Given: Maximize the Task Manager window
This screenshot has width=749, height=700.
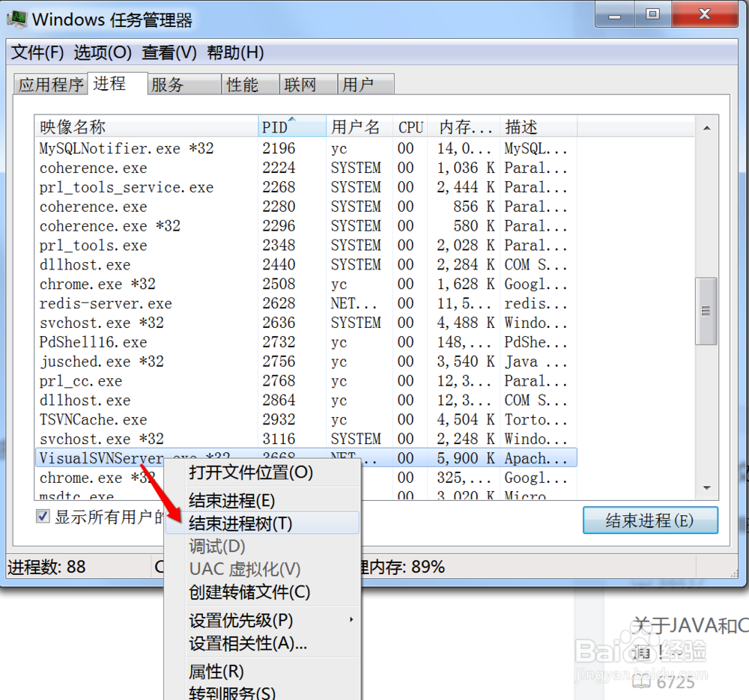Looking at the screenshot, I should click(652, 15).
